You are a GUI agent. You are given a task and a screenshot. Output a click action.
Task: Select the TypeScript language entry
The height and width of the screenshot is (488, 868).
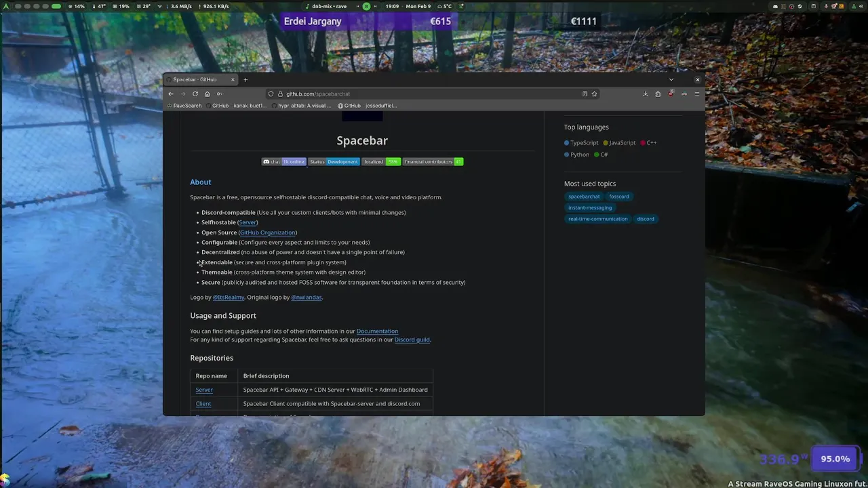click(x=581, y=143)
